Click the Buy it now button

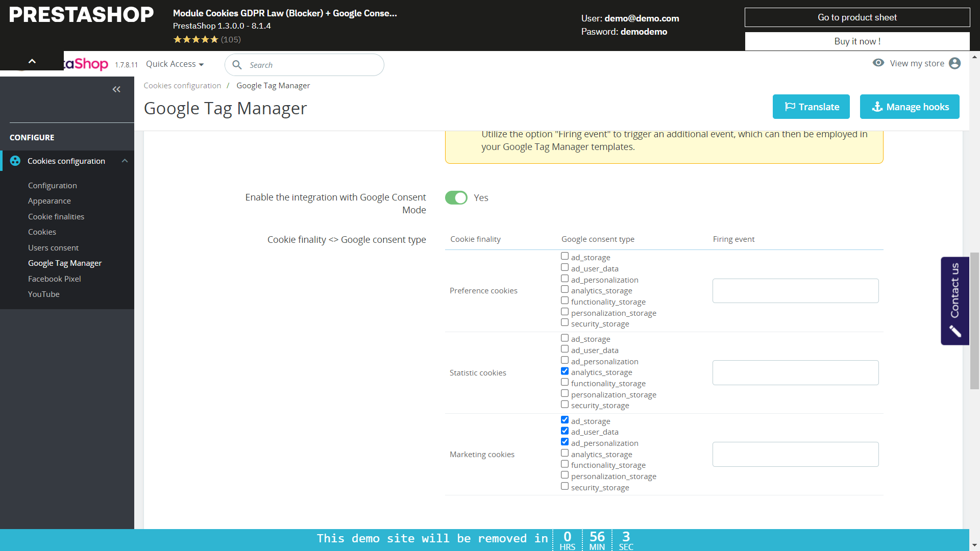coord(857,41)
